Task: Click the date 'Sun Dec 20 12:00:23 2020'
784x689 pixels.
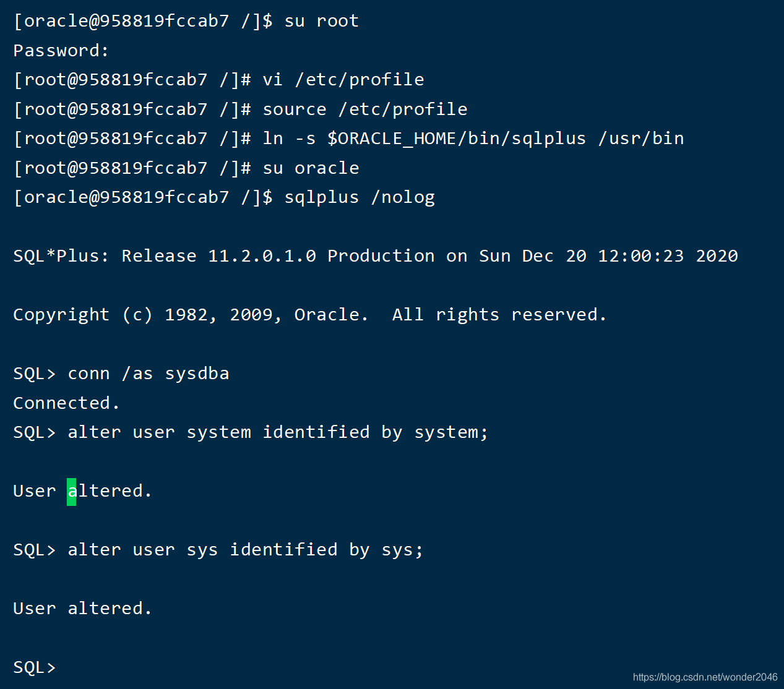Action: coord(608,256)
